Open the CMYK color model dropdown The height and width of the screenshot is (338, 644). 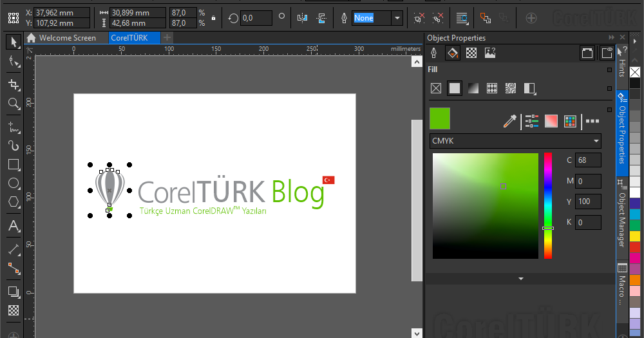pyautogui.click(x=515, y=141)
